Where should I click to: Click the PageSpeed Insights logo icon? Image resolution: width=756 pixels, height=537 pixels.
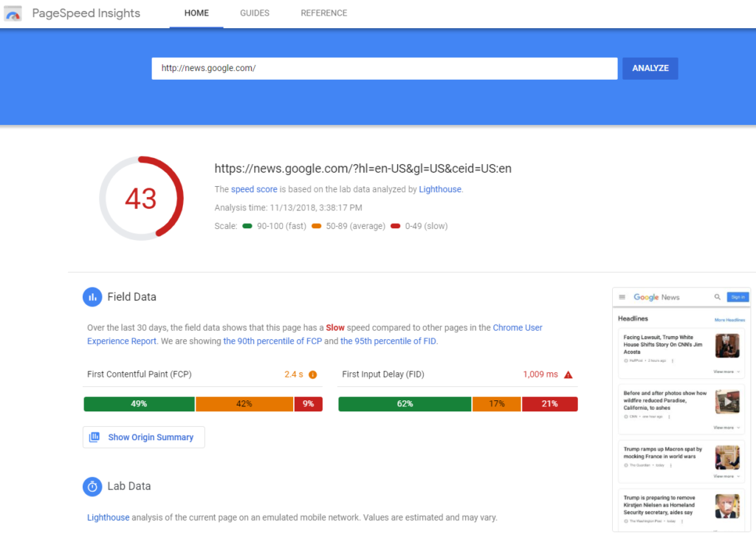[13, 13]
